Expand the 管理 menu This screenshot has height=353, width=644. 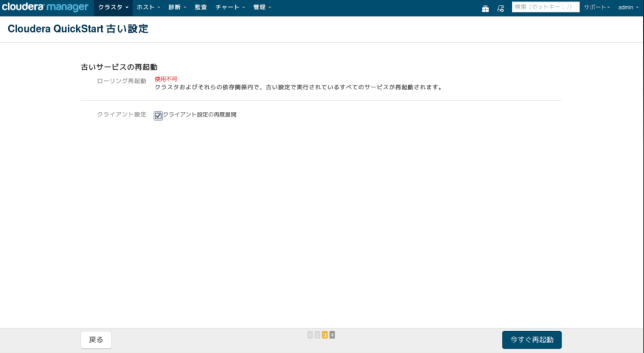click(x=262, y=8)
